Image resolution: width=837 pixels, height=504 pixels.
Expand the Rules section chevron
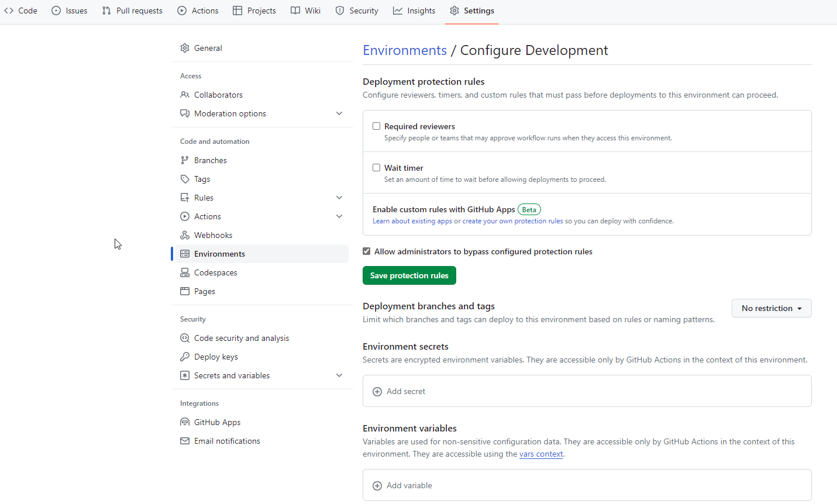pos(339,198)
